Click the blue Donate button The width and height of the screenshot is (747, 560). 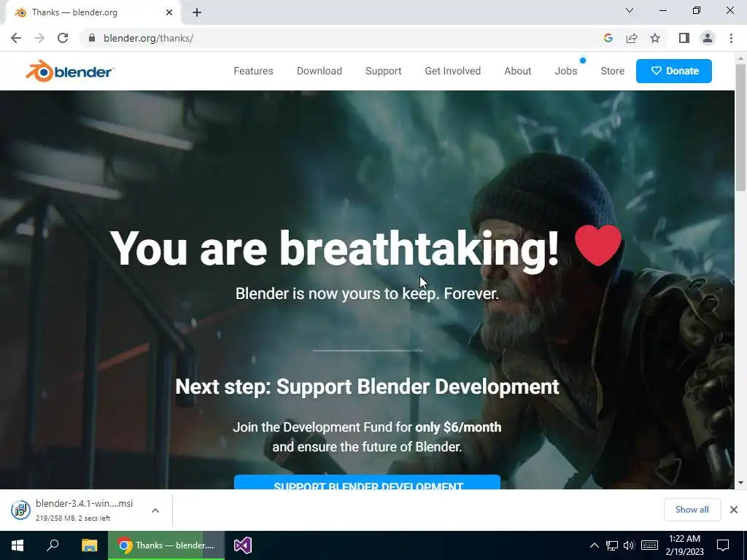click(x=673, y=71)
